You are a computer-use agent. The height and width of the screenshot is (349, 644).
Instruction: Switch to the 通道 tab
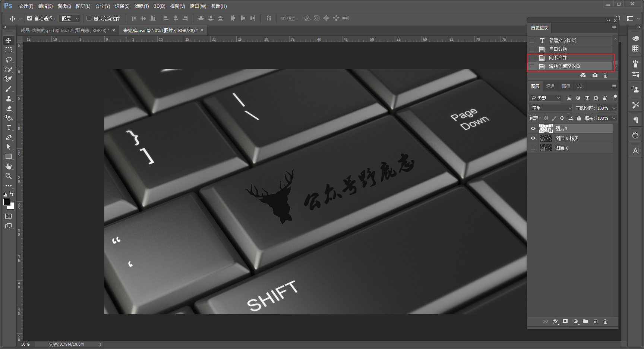click(x=550, y=86)
